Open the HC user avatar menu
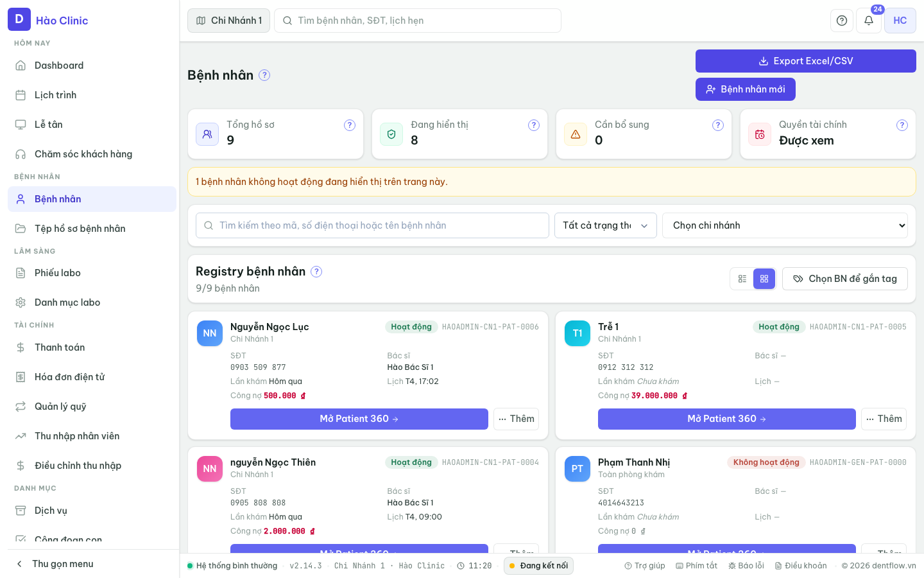Screen dimensions: 924x578 (900, 21)
